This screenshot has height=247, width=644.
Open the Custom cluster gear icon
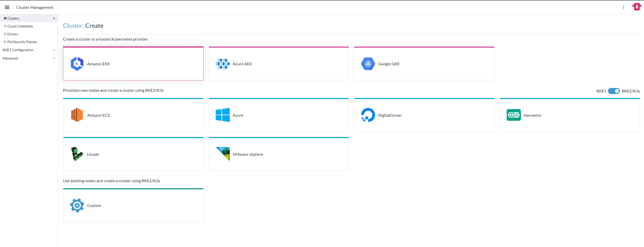click(x=77, y=205)
